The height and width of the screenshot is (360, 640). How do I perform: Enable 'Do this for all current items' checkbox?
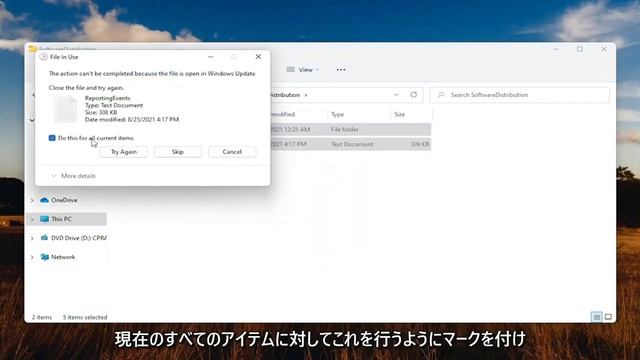click(x=52, y=138)
